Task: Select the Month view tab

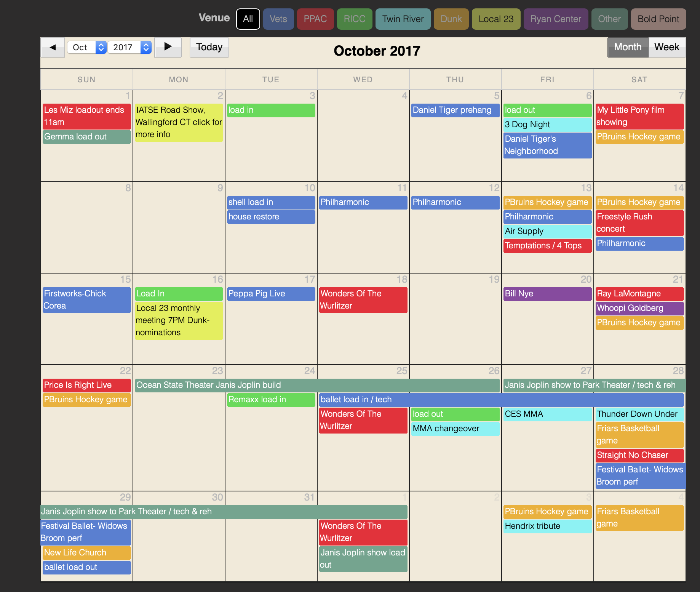Action: click(628, 47)
